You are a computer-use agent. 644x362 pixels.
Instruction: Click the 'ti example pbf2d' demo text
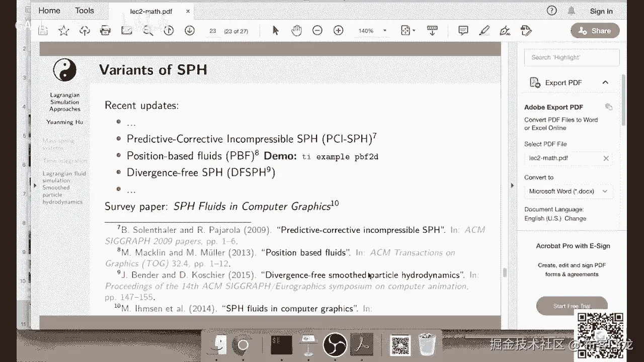pyautogui.click(x=340, y=156)
